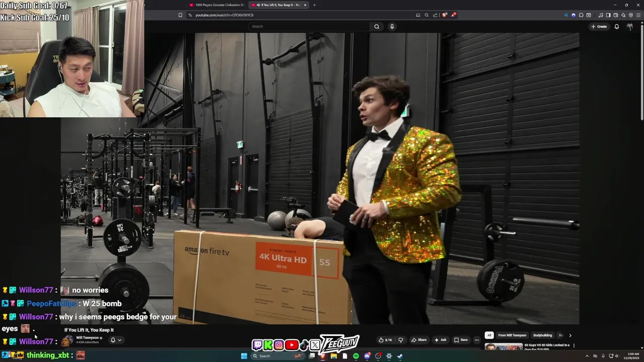
Task: Click the Ask button
Action: click(x=440, y=340)
